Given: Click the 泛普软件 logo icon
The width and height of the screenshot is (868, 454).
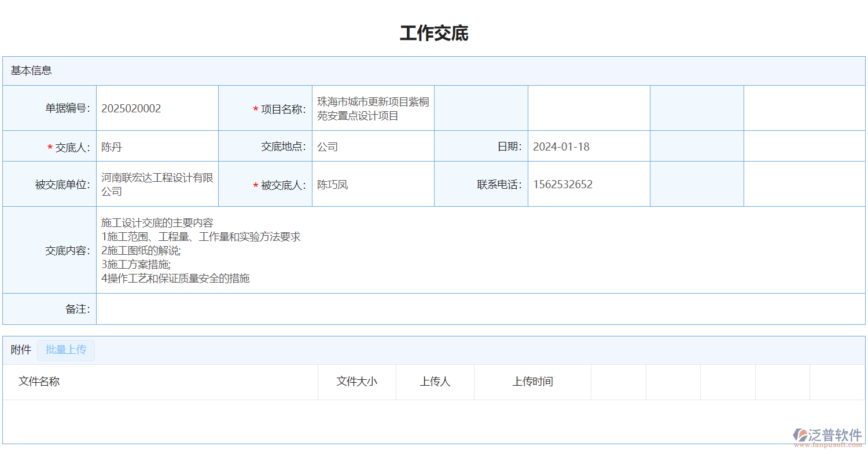Looking at the screenshot, I should coord(800,435).
